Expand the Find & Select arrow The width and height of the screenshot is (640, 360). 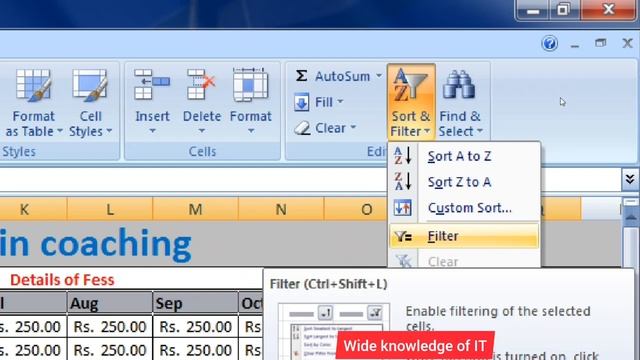click(x=480, y=131)
